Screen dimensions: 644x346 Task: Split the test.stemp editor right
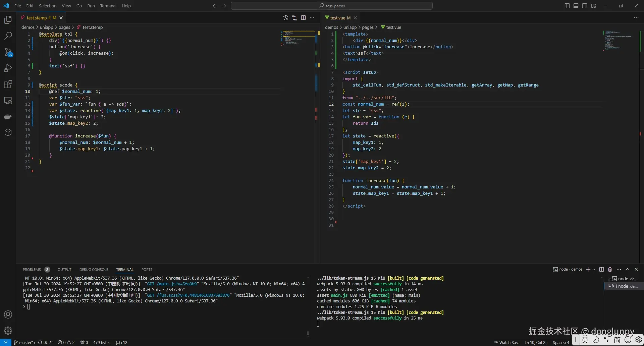point(303,18)
